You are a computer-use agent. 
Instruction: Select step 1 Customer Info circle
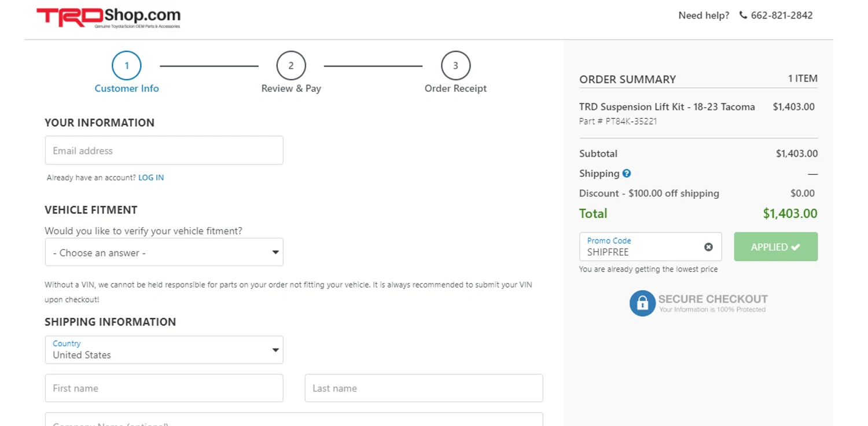point(127,66)
